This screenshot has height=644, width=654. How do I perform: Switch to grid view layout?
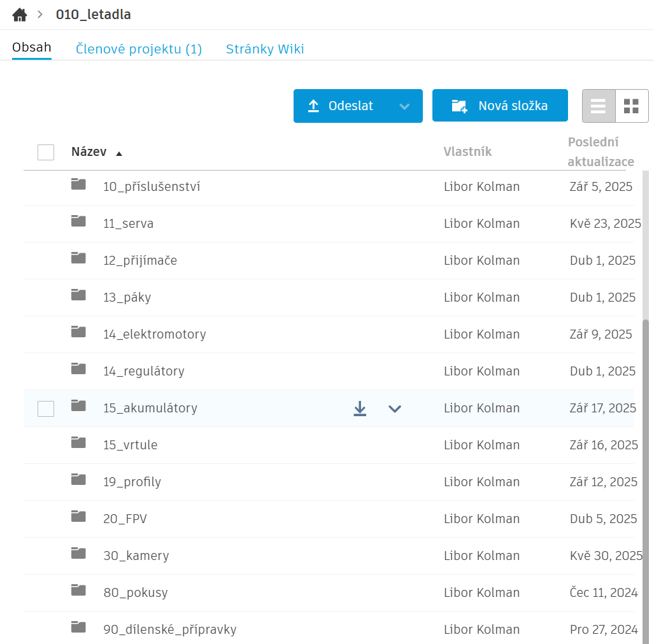pyautogui.click(x=631, y=106)
